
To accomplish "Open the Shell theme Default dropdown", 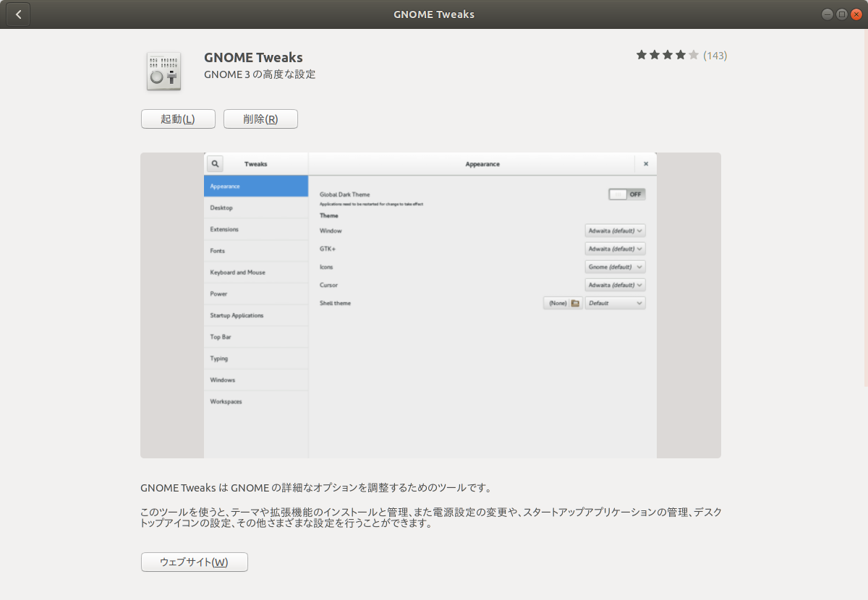I will pos(615,302).
